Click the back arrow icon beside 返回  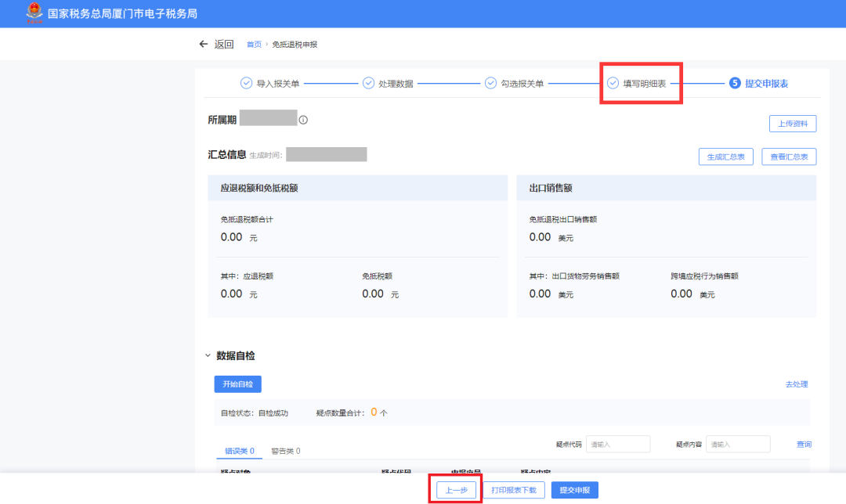(x=204, y=45)
